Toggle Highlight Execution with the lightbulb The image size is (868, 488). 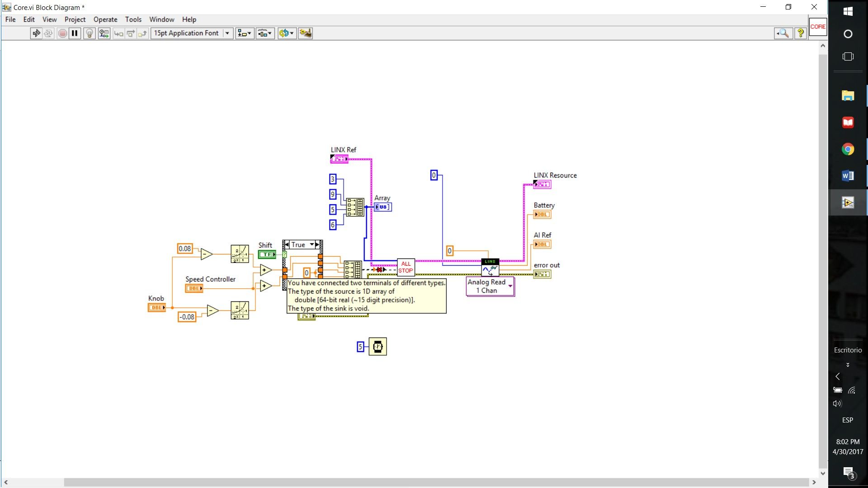(x=89, y=33)
